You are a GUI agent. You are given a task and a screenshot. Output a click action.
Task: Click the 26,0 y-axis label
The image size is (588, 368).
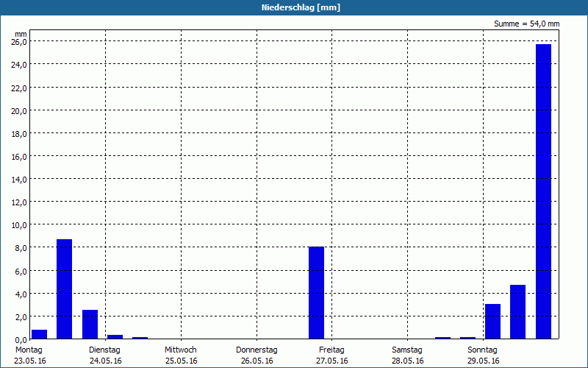(x=19, y=42)
